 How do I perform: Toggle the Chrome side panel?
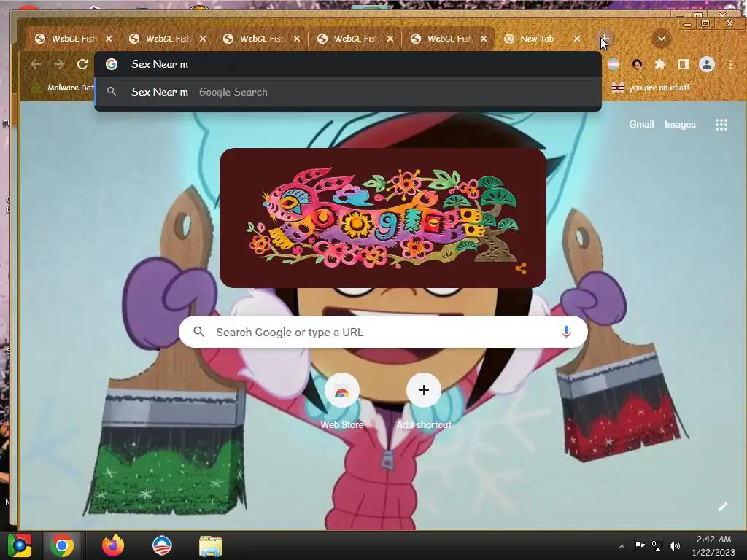coord(683,64)
